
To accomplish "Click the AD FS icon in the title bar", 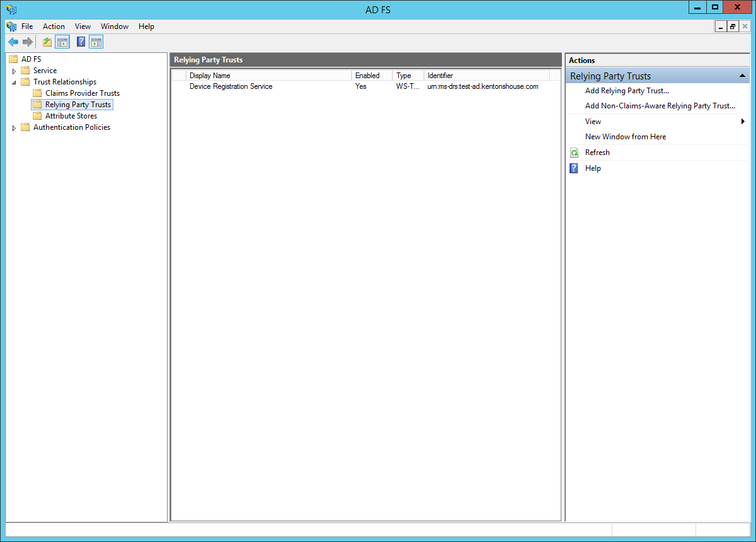I will click(11, 9).
